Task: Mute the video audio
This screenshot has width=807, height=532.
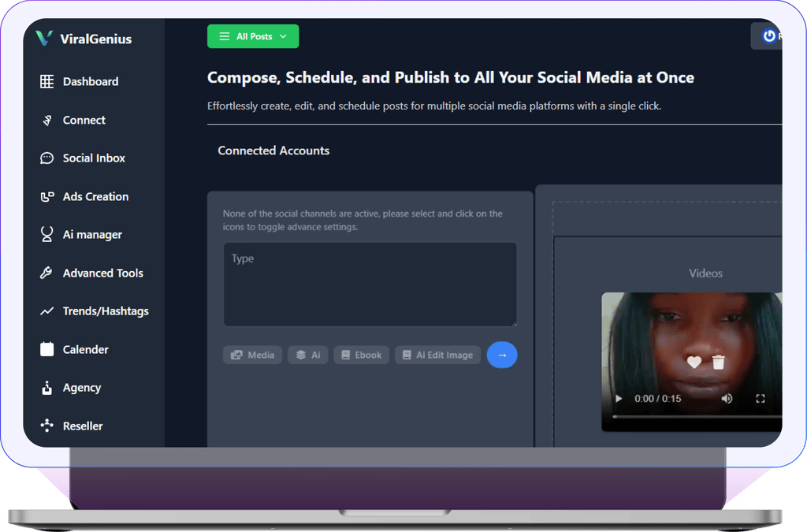Action: [x=727, y=399]
